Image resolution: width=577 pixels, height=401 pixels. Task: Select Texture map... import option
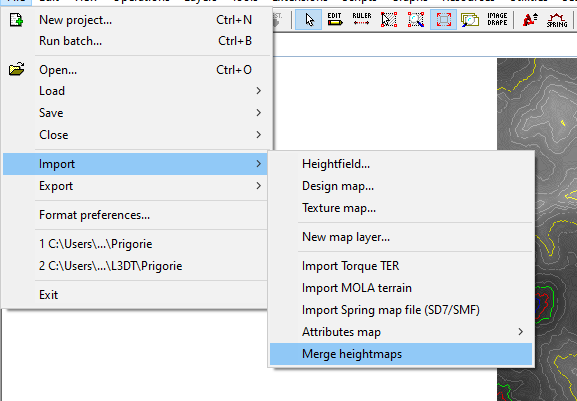coord(401,208)
